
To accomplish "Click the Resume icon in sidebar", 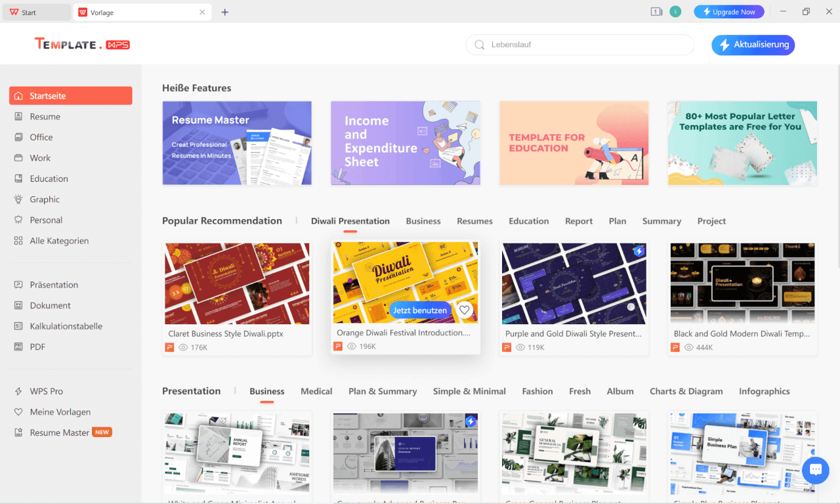I will point(18,116).
